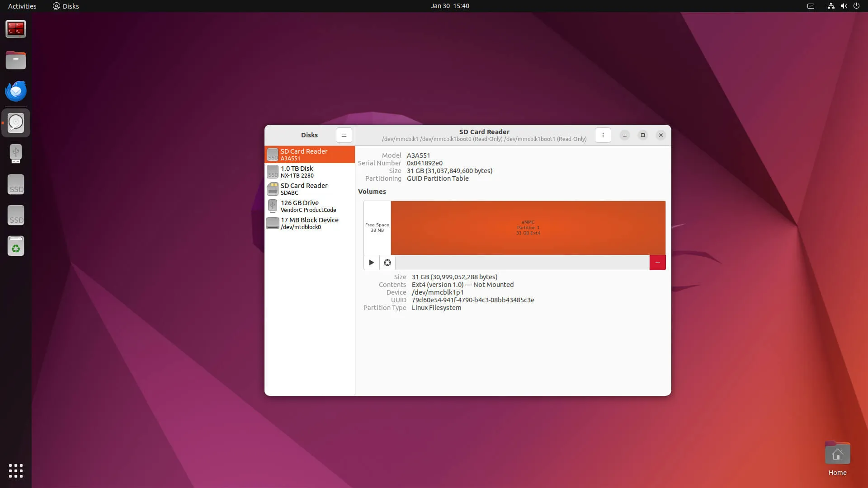Select the 38 MB Free Space block

377,228
